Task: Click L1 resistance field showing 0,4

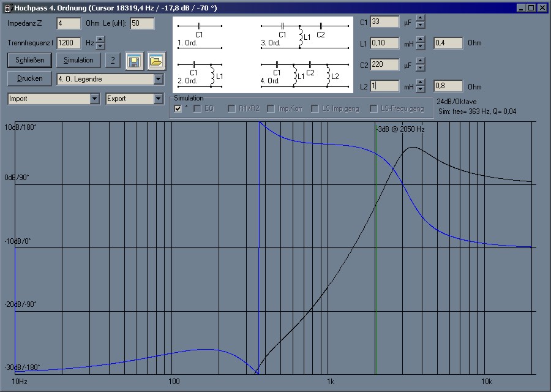Action: click(x=448, y=43)
